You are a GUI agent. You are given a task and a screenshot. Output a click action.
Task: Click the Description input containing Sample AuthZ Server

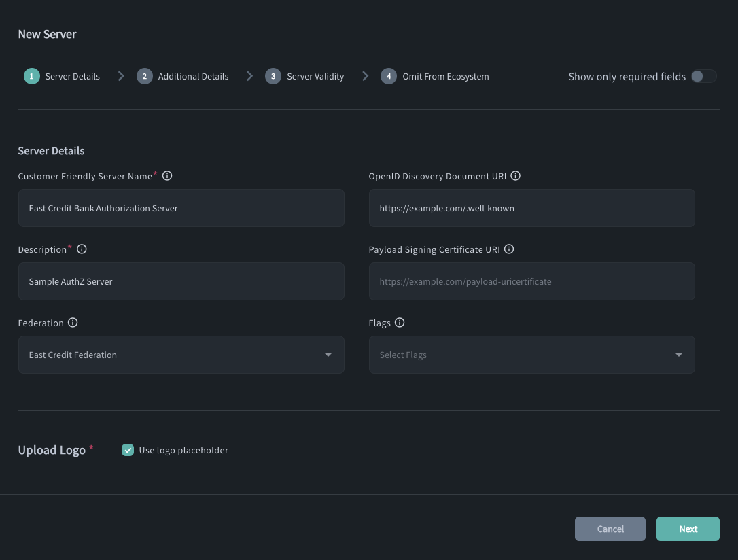[181, 281]
